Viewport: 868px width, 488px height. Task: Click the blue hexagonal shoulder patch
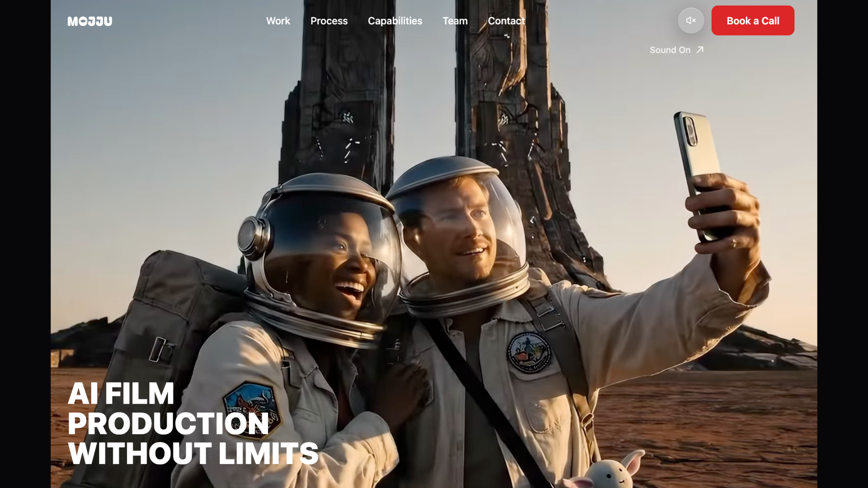pyautogui.click(x=251, y=399)
